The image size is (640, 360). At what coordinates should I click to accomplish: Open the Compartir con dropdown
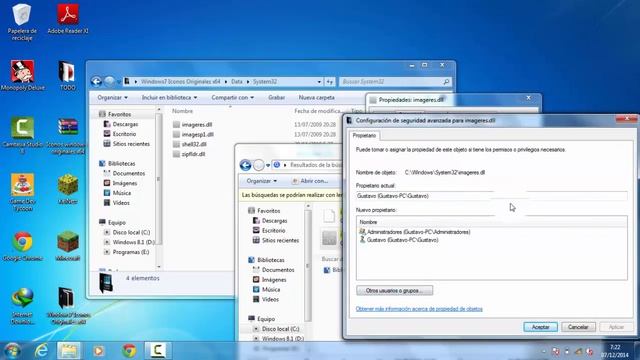click(233, 98)
